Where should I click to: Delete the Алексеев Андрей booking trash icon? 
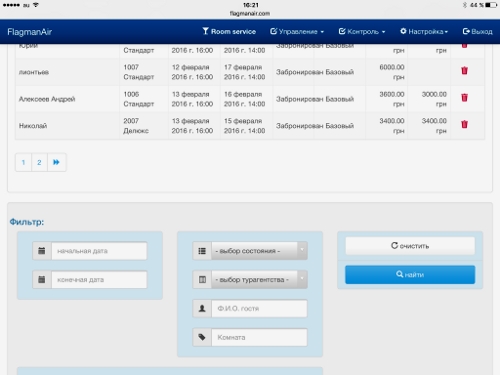pos(464,97)
